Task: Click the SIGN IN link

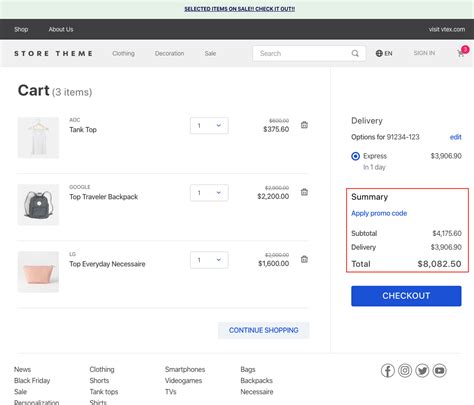Action: click(424, 53)
